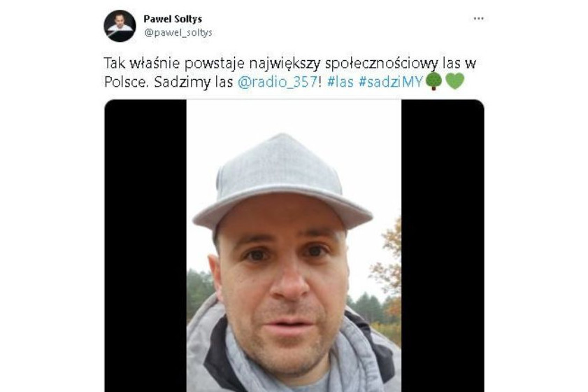Click the left black bar of the video
This screenshot has width=588, height=392.
coord(145,246)
